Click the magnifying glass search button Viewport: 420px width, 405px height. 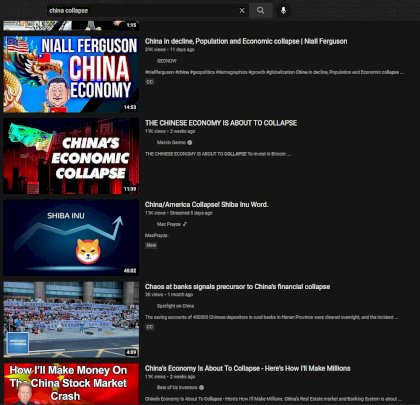[261, 11]
